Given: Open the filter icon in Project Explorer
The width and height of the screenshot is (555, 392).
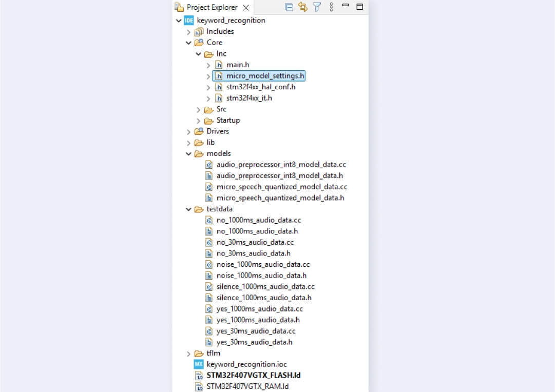Looking at the screenshot, I should click(317, 7).
